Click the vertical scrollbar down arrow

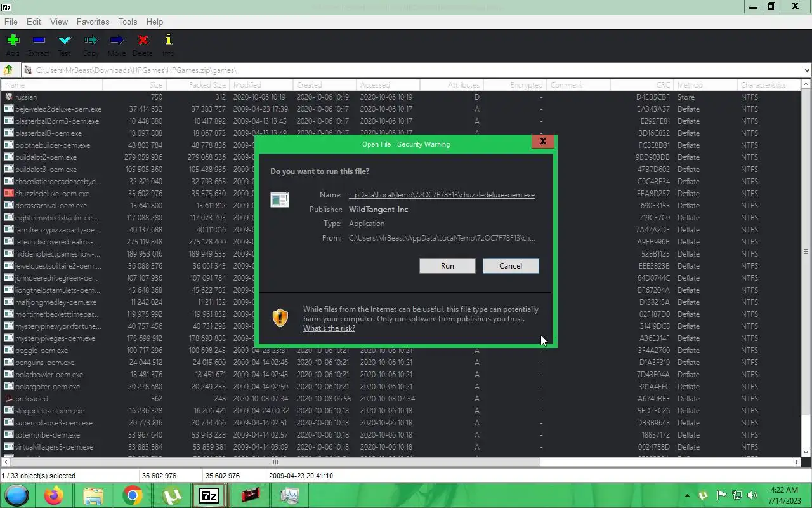pyautogui.click(x=806, y=453)
